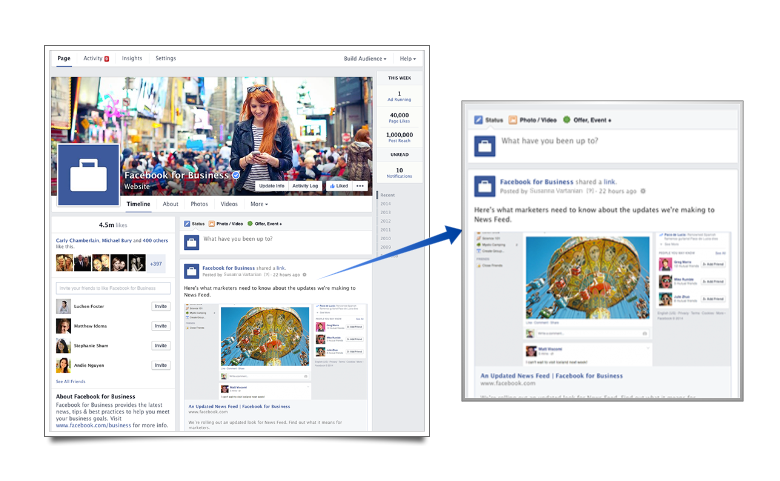
Task: Switch to the Insights tab
Action: pos(132,59)
